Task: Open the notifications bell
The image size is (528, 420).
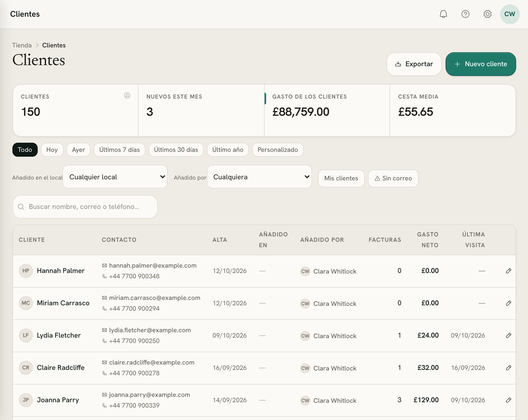Action: [443, 14]
